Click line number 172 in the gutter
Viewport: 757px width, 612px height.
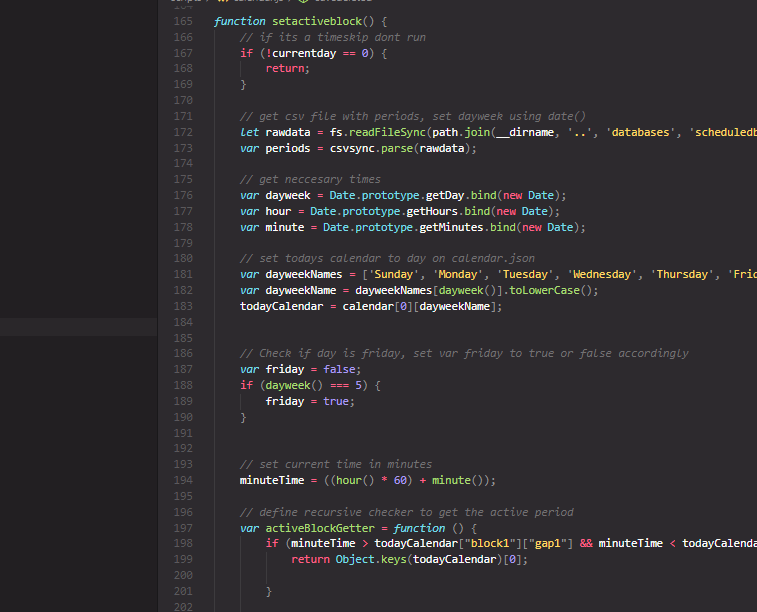[183, 132]
